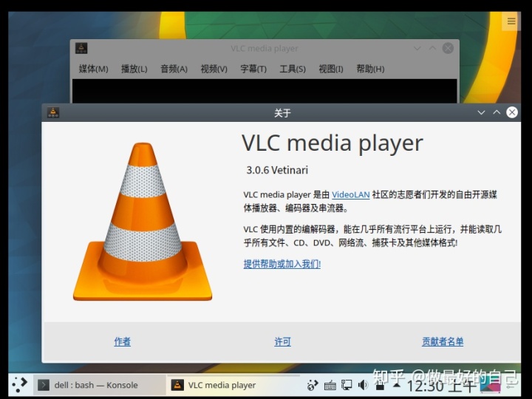Click the large VLC cone logo image
This screenshot has height=399, width=532.
click(x=143, y=222)
